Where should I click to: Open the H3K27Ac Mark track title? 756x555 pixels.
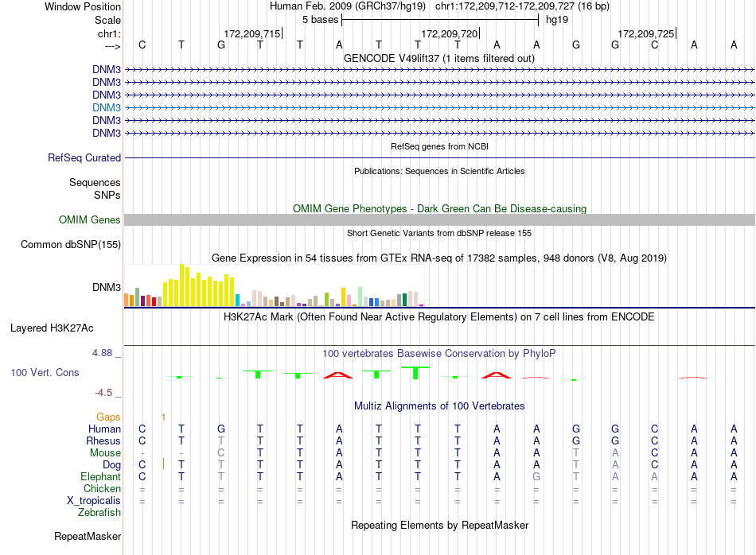point(439,317)
